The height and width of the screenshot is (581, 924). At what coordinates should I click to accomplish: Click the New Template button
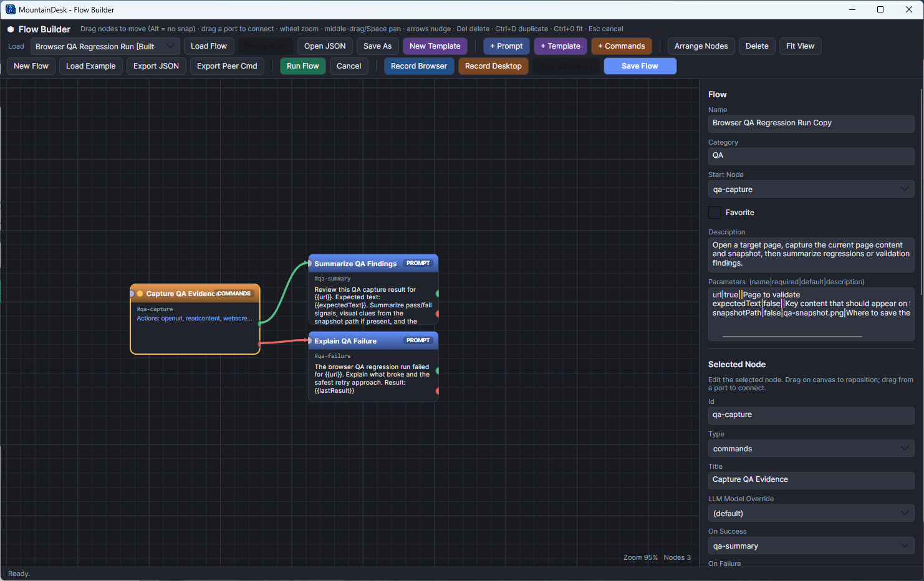pos(435,46)
